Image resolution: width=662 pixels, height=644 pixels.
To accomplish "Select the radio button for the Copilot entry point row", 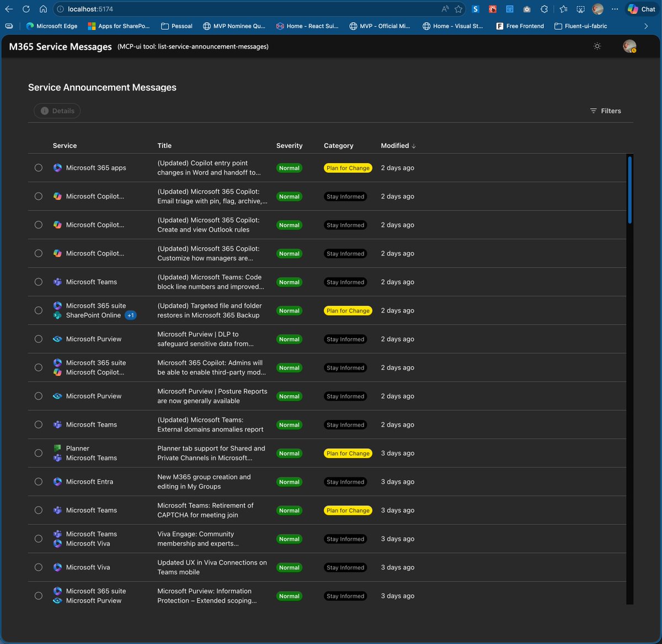I will 38,168.
